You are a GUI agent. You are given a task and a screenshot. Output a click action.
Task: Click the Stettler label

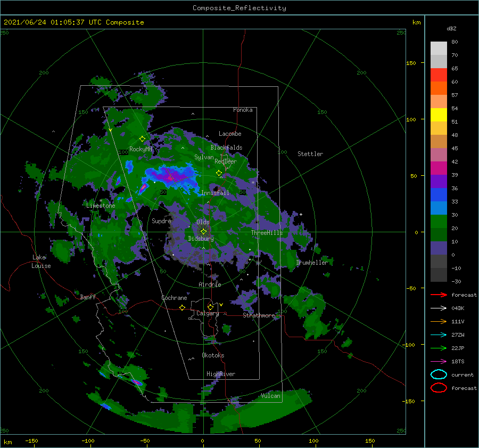pyautogui.click(x=310, y=154)
